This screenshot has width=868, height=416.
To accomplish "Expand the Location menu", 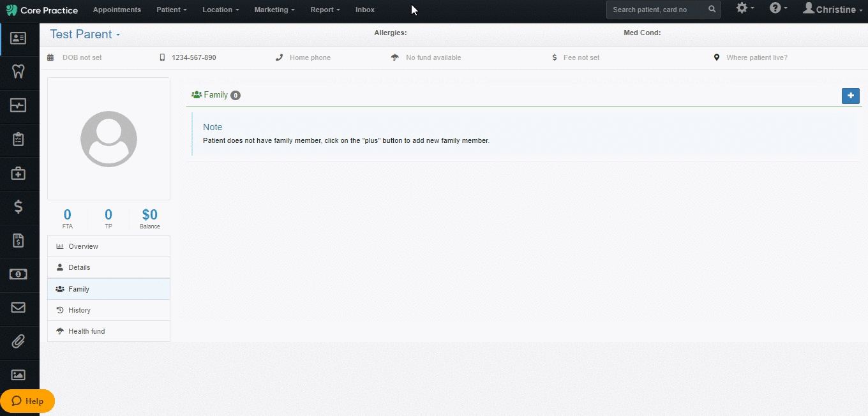I will (x=221, y=10).
